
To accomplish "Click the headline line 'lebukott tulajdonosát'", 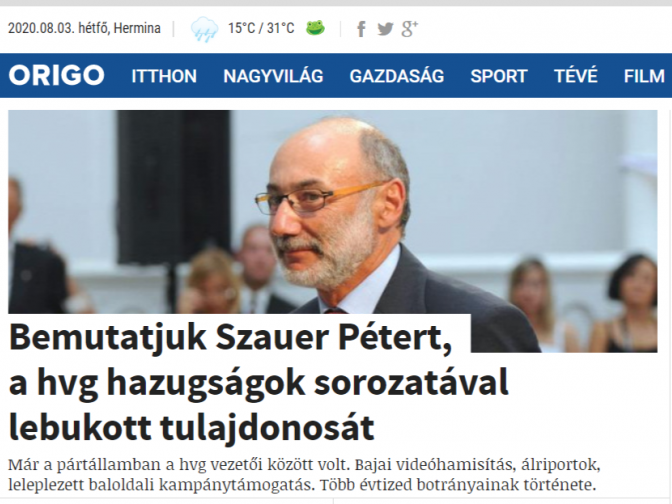I will [x=192, y=427].
